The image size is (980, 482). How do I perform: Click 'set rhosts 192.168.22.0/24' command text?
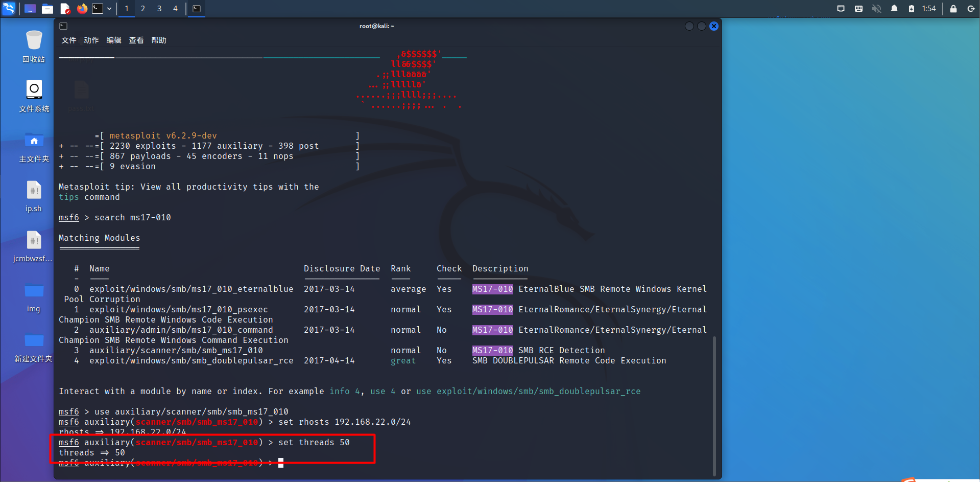(345, 422)
